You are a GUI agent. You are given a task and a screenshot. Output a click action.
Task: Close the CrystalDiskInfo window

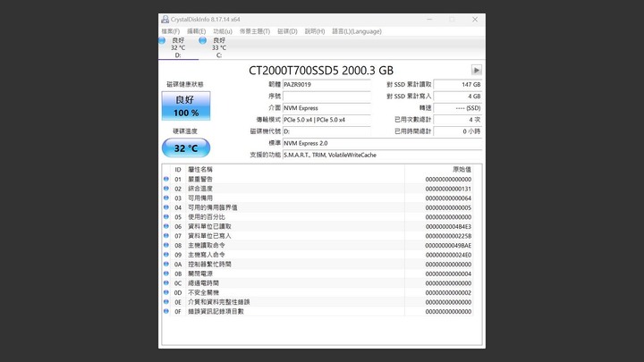coord(475,20)
